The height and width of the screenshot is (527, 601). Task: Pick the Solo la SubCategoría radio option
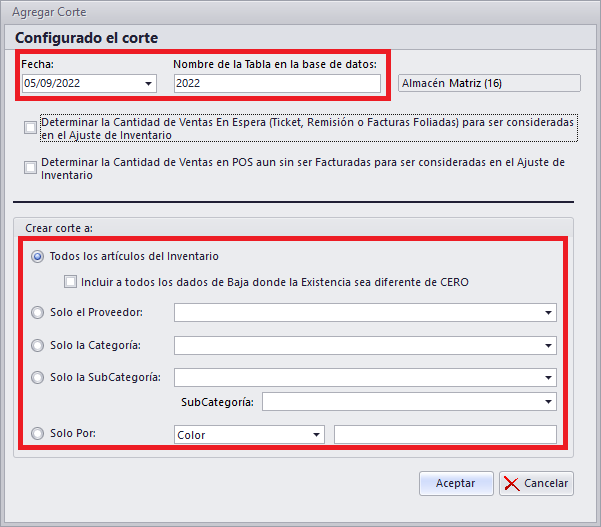tap(38, 377)
